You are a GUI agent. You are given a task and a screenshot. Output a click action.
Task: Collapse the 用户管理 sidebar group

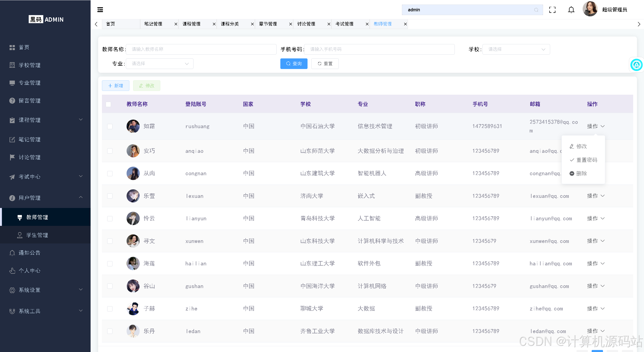coord(81,198)
